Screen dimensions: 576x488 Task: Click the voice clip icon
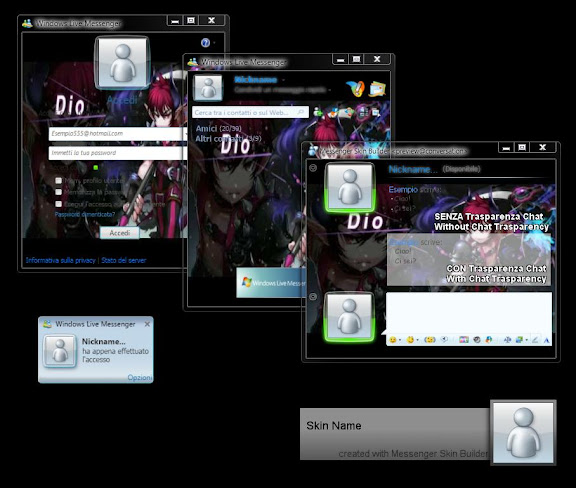[444, 340]
